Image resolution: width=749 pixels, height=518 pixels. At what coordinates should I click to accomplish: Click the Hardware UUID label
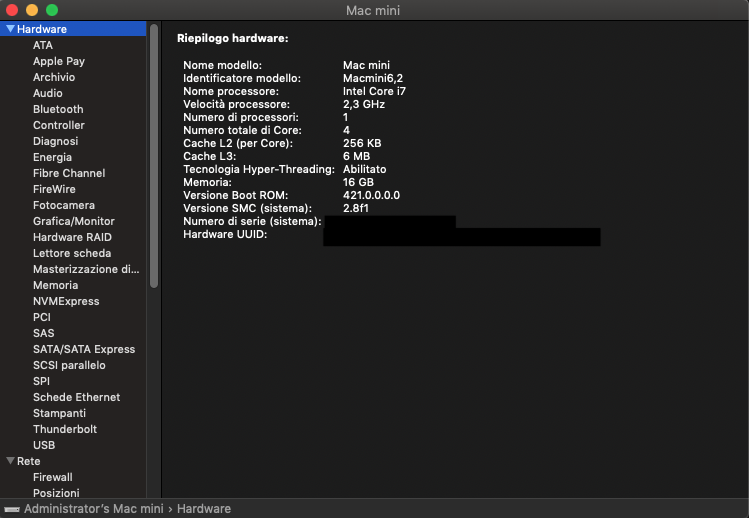225,235
